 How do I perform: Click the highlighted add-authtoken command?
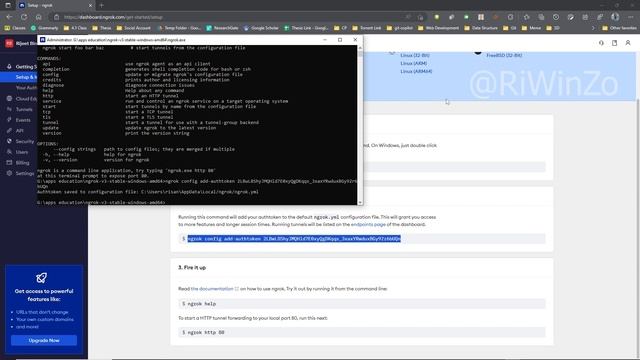tap(294, 238)
